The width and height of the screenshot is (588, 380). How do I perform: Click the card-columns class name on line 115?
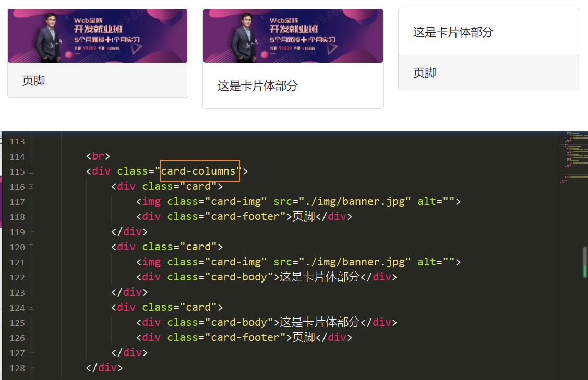198,171
